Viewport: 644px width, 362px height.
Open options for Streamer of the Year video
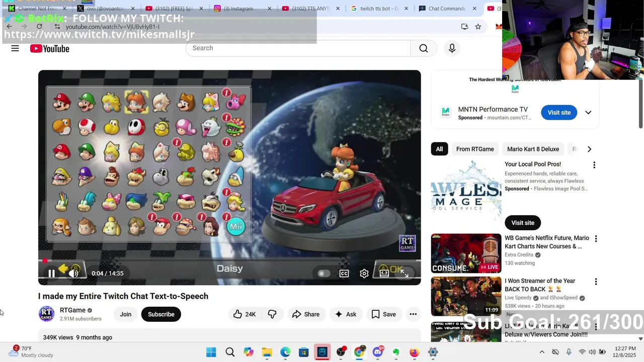pos(596,282)
